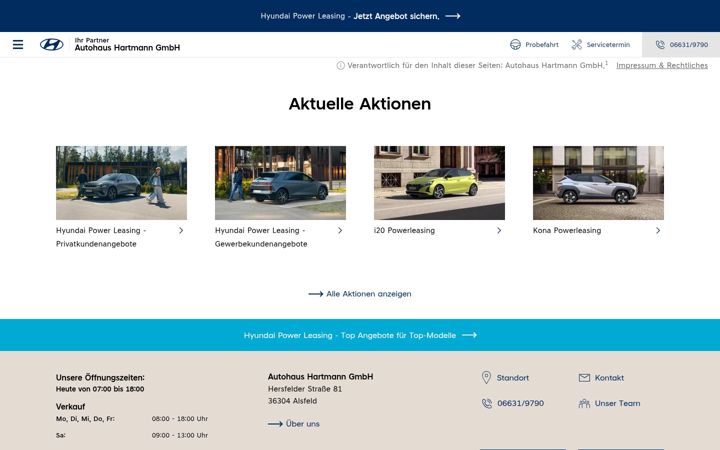Open Top Angebote für Top-Modelle banner

(x=360, y=335)
